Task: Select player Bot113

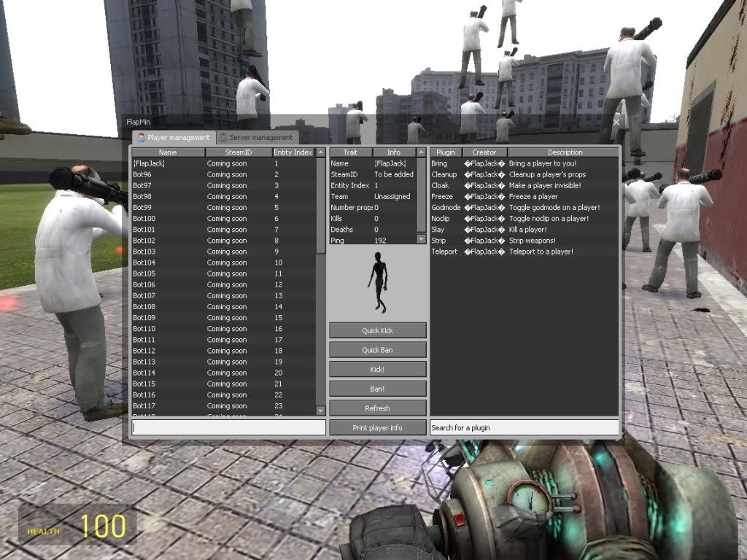Action: 223,362
